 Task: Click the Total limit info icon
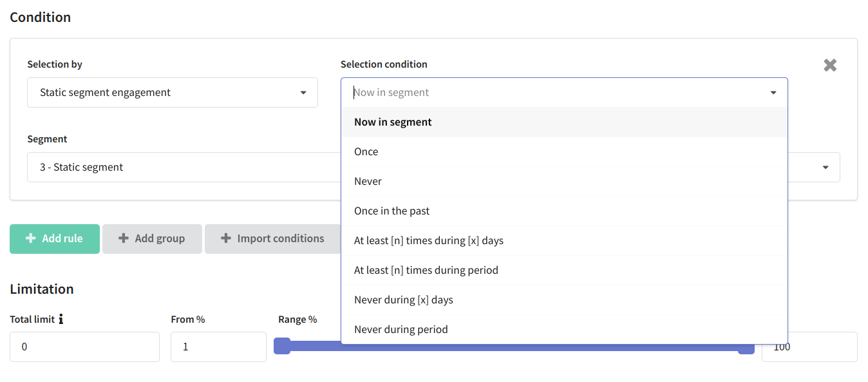(61, 319)
